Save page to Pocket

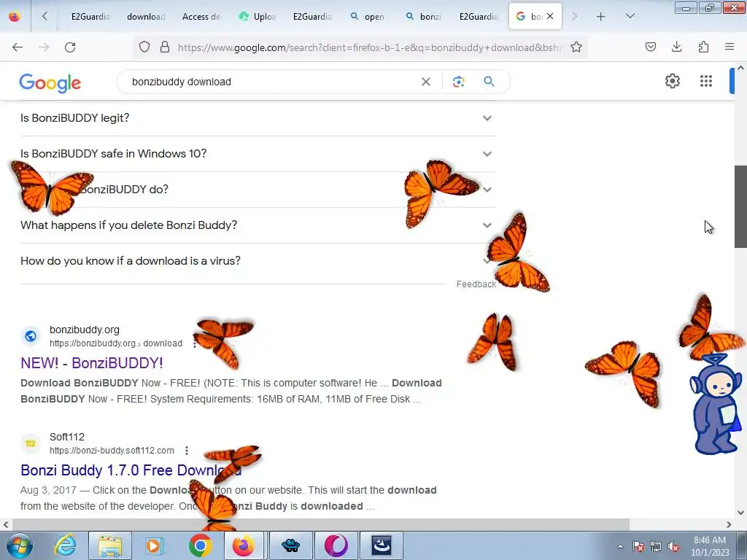click(651, 47)
